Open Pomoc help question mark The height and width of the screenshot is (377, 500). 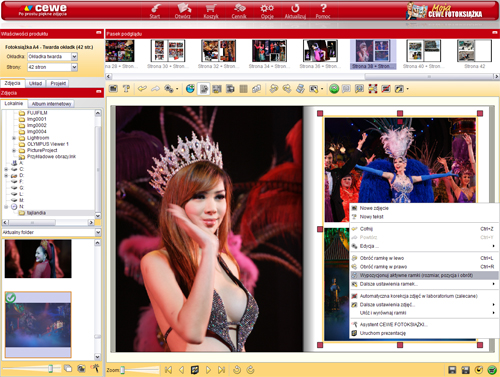click(x=323, y=11)
